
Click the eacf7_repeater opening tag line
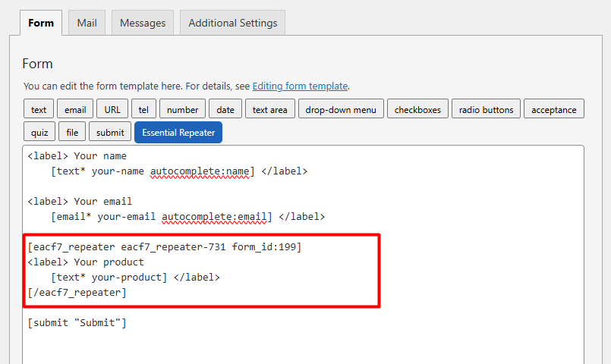[165, 247]
